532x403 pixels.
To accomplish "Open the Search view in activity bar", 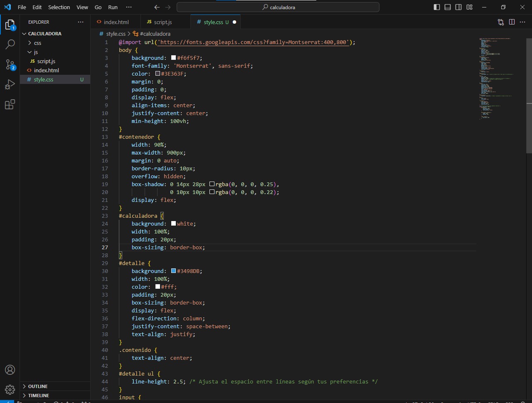I will click(x=10, y=44).
